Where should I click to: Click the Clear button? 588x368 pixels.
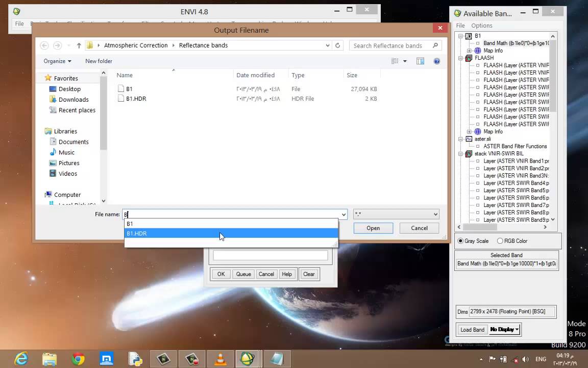click(309, 274)
